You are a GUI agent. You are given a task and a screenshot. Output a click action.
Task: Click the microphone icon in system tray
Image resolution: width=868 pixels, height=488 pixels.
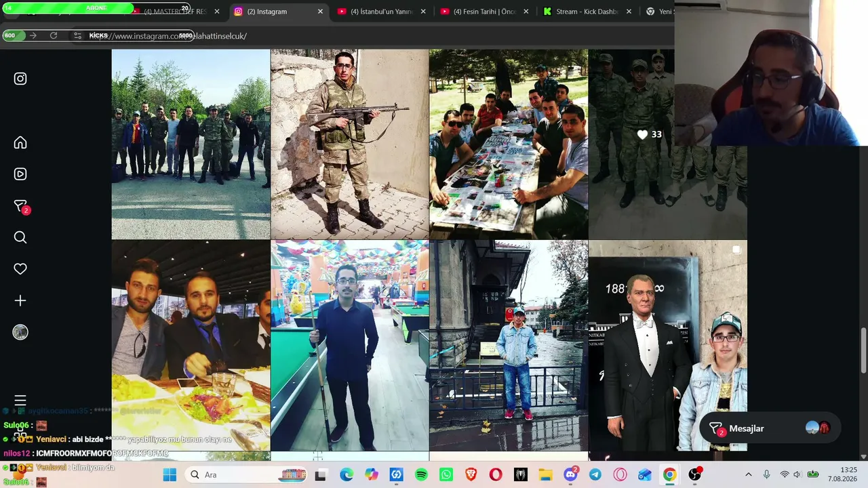point(766,474)
